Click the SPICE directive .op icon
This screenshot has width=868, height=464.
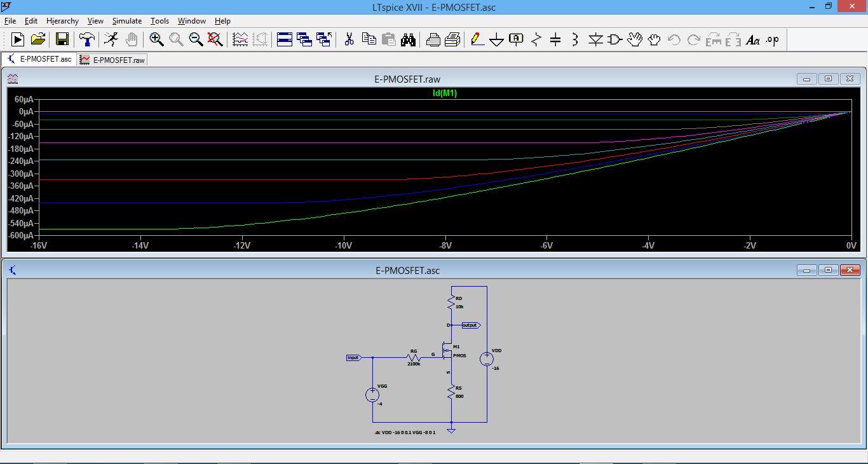click(772, 40)
